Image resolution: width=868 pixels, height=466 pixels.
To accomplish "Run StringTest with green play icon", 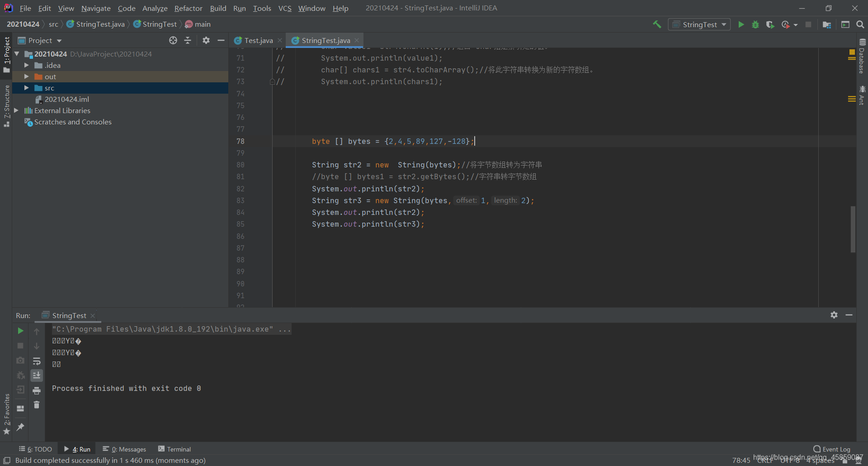I will [x=741, y=24].
